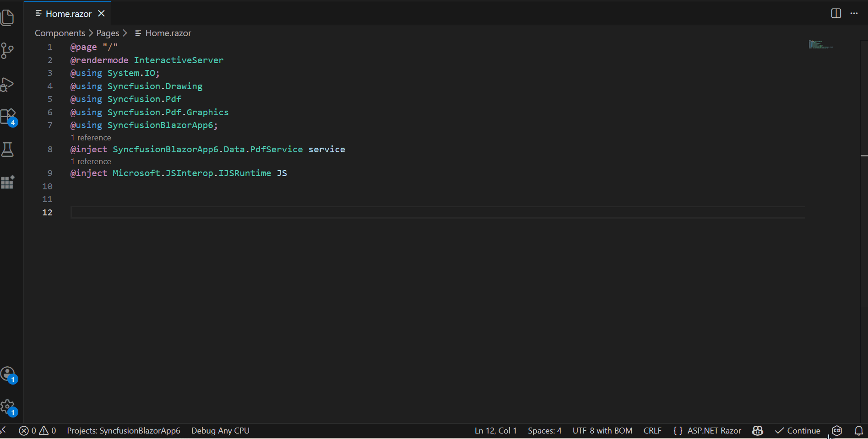868x439 pixels.
Task: Open the Explorer sidebar
Action: [8, 17]
